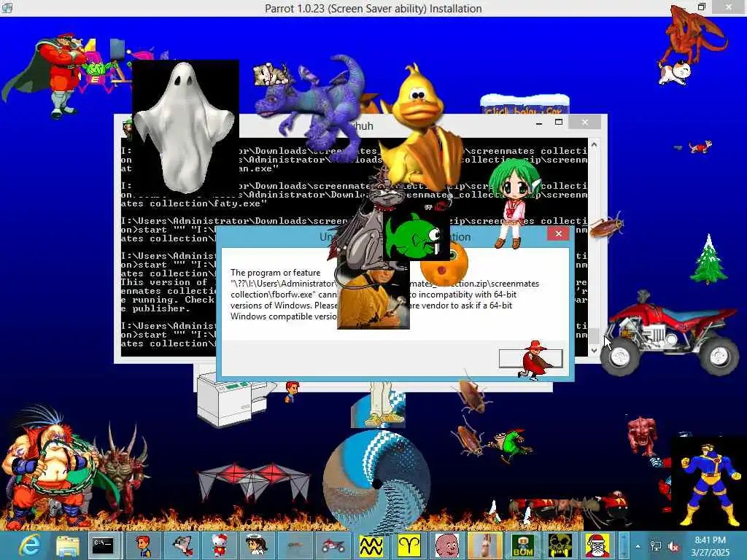Click 'This version of' console text
747x560 pixels.
(x=165, y=282)
